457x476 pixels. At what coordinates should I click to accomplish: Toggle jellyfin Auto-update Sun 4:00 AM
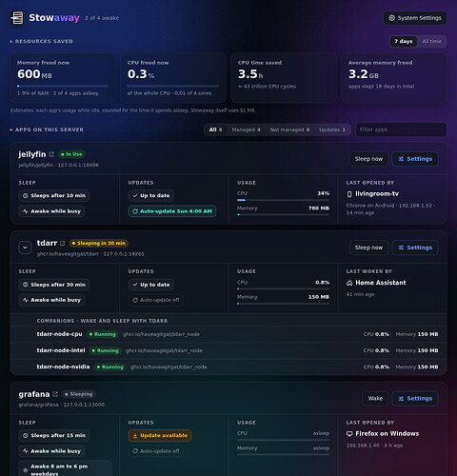coord(172,211)
